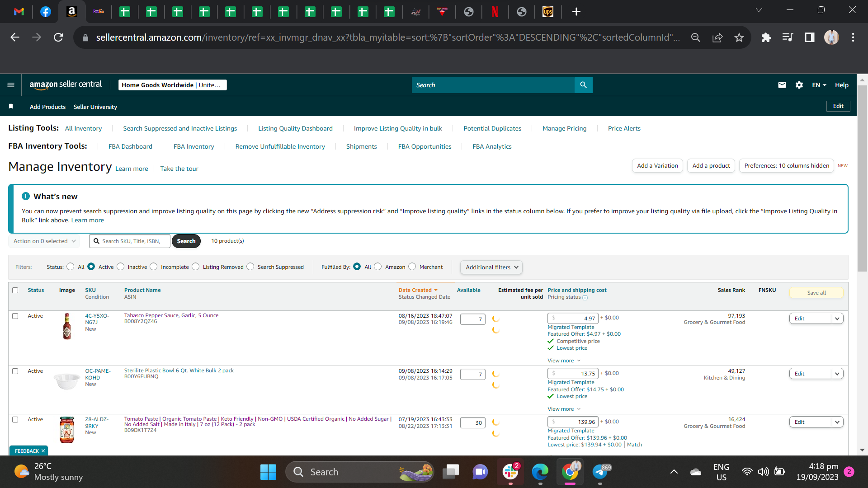Reload the current page
Screen dimensions: 868x488
(x=58, y=38)
